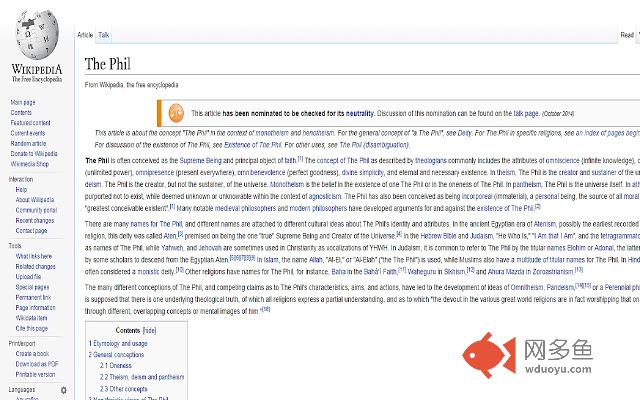The width and height of the screenshot is (640, 400).
Task: Open Existence of The Phil link in hatnote
Action: click(x=253, y=145)
